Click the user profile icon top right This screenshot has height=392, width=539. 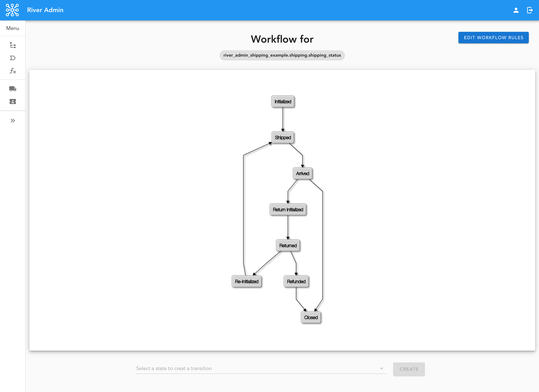click(516, 10)
